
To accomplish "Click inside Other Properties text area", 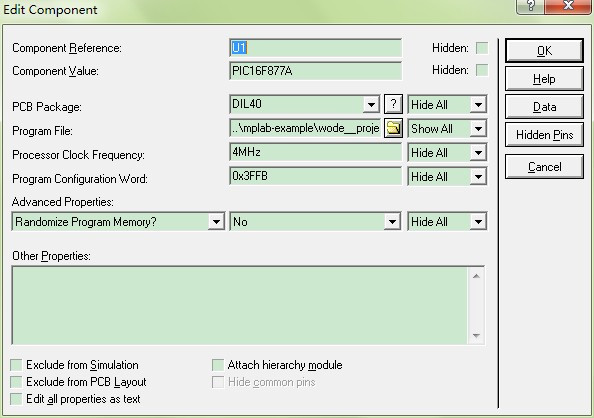I will click(239, 305).
